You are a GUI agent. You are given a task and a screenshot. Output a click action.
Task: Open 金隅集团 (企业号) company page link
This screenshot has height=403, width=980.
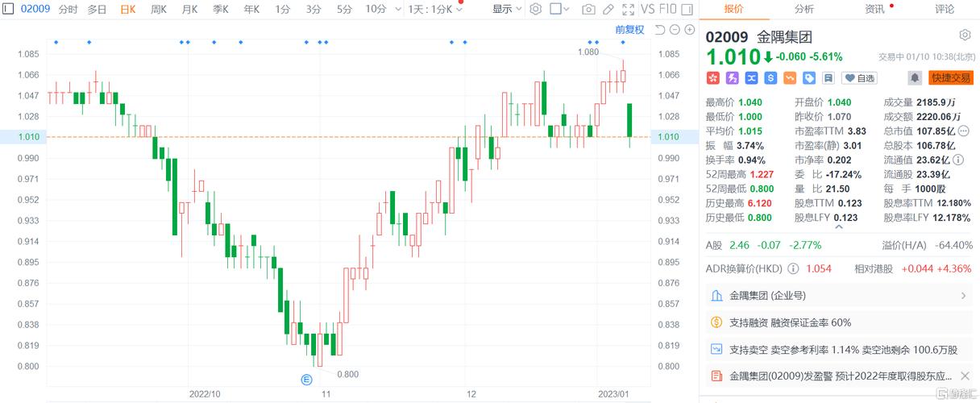(x=838, y=296)
